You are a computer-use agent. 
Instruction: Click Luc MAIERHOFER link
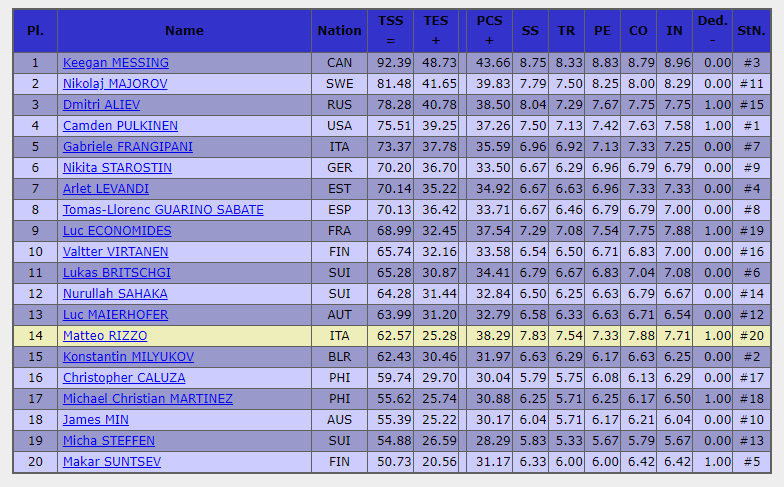(114, 315)
